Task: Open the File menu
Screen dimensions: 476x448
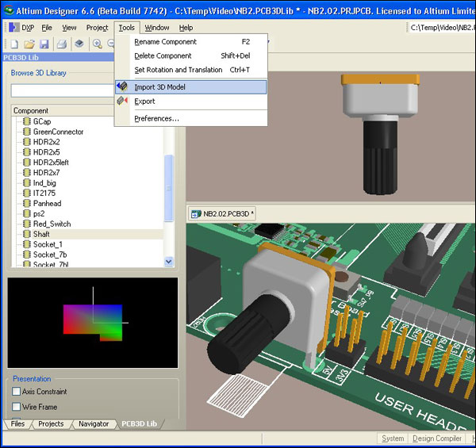Action: coord(47,28)
